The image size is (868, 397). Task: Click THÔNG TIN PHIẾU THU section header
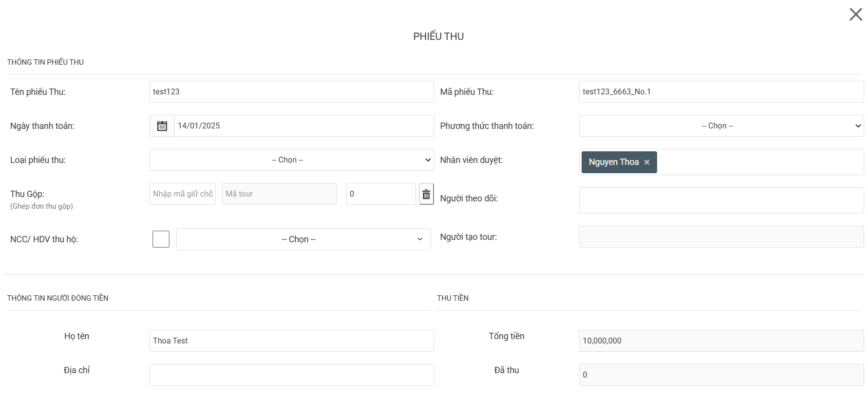click(x=45, y=62)
